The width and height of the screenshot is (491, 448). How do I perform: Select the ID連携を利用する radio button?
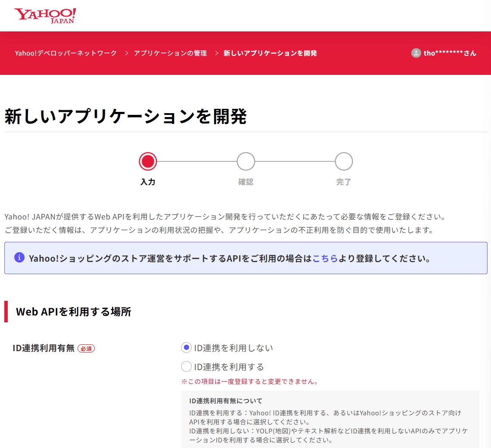(x=186, y=367)
